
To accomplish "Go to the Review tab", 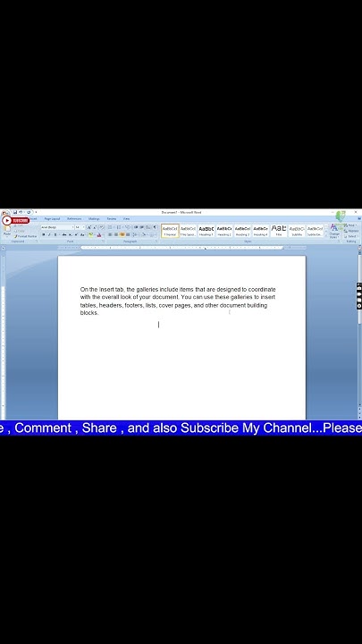I will [112, 219].
